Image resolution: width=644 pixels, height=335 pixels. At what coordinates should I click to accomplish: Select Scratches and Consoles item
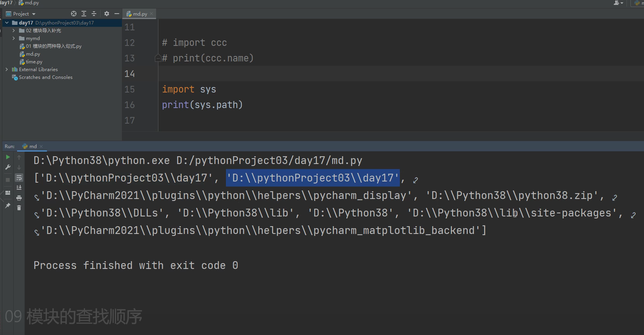click(x=45, y=77)
